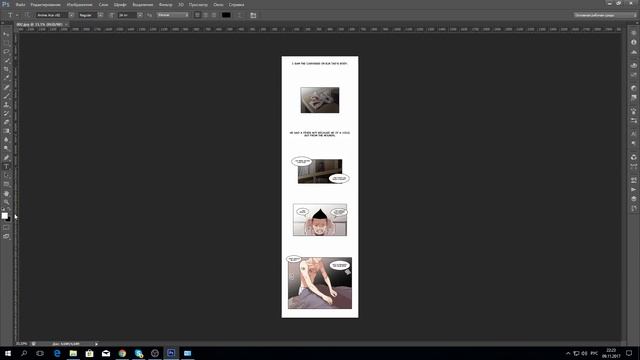Click the font family name field
Image resolution: width=640 pixels, height=360 pixels.
(x=52, y=15)
